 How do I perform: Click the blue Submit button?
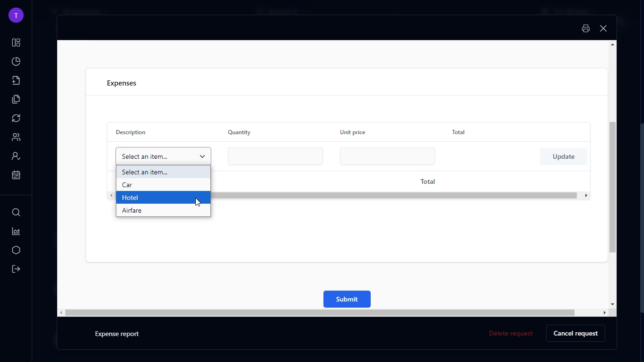click(x=347, y=299)
